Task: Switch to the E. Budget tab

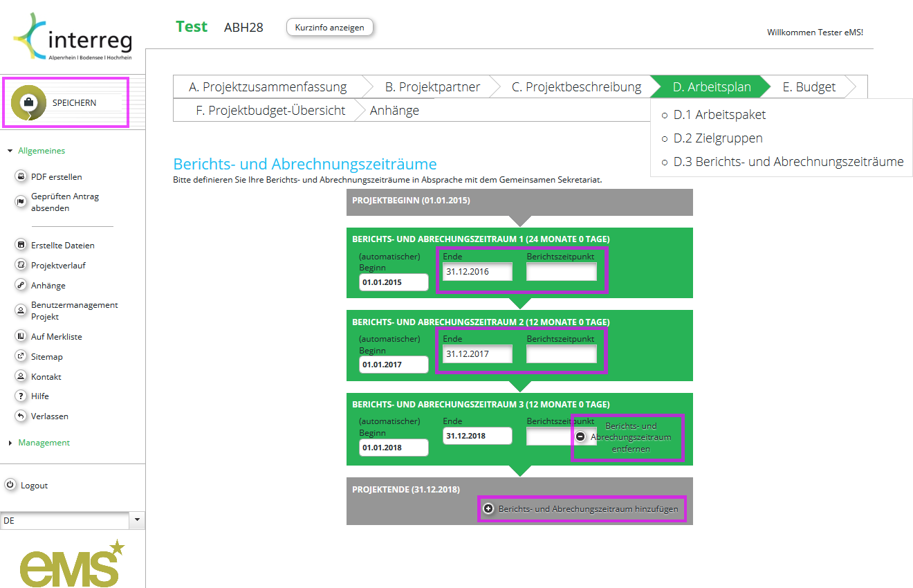Action: tap(809, 87)
